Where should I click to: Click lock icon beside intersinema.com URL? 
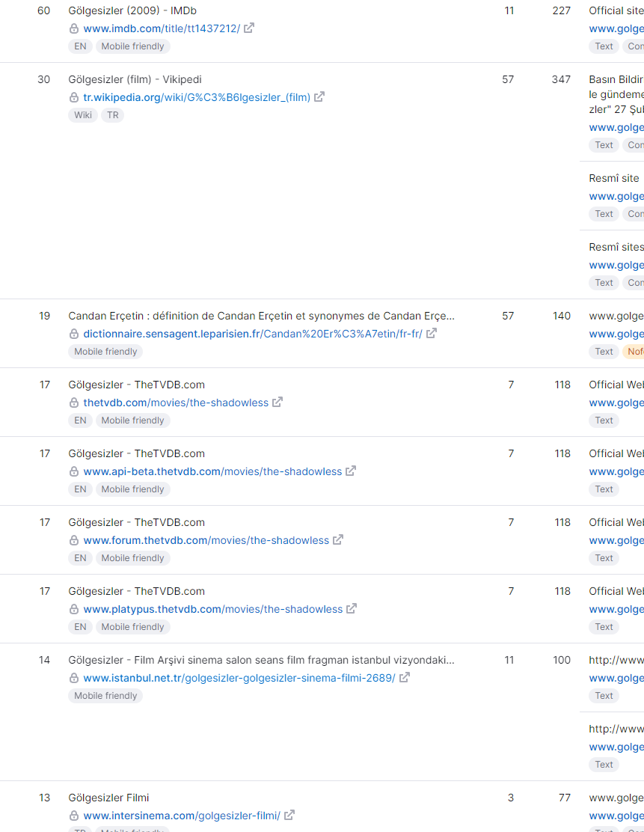(x=74, y=816)
